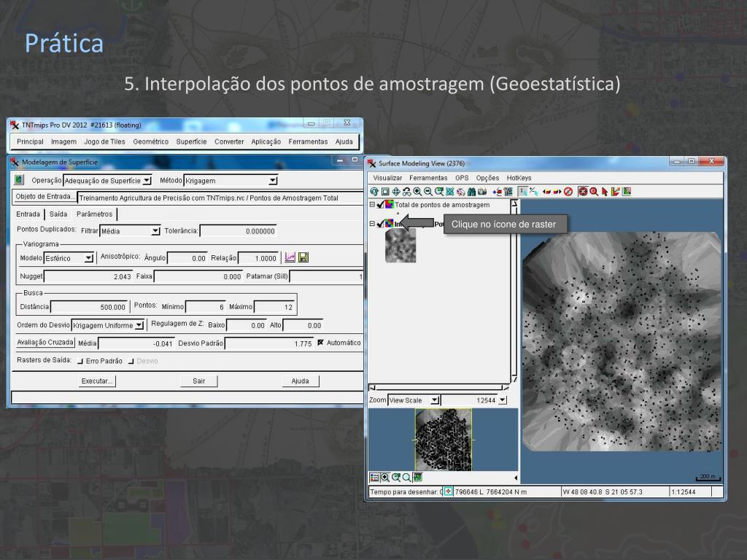Open the Zoom View Scale dropdown
The width and height of the screenshot is (747, 560).
(x=414, y=400)
